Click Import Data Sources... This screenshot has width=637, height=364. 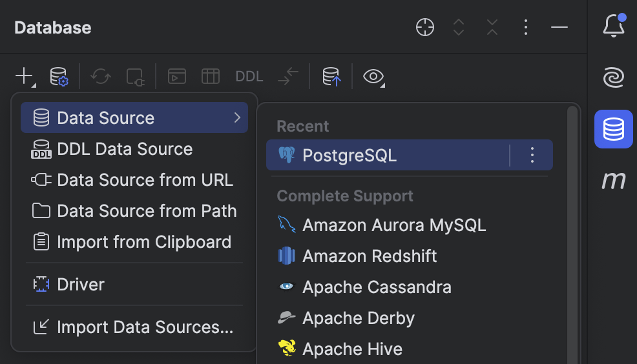point(134,327)
